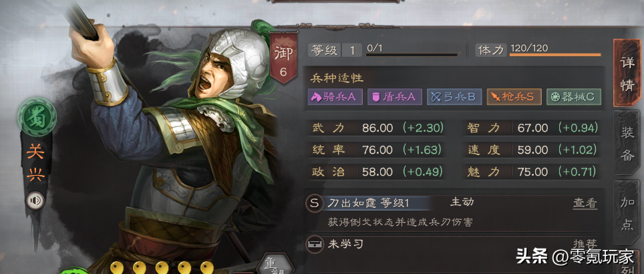
Task: Click the 体力 stamina bar
Action: 555,54
